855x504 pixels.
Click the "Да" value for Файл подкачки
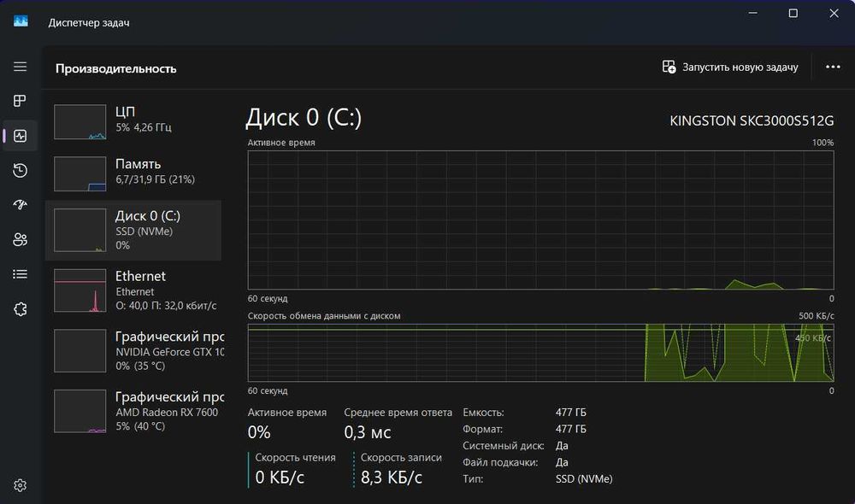coord(562,463)
